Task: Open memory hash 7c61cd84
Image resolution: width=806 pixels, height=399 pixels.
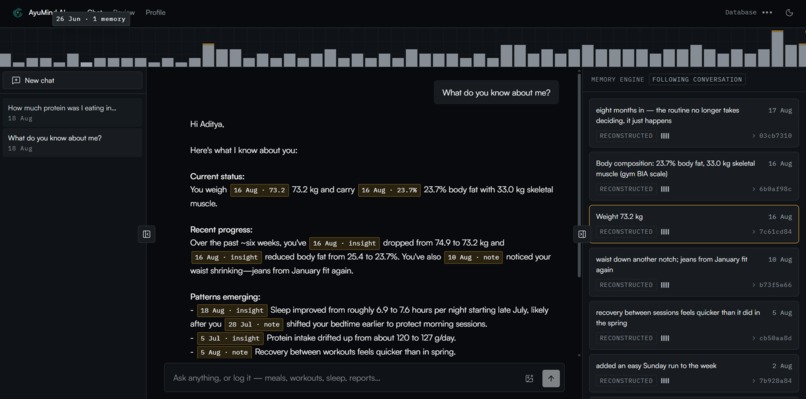Action: coord(772,231)
